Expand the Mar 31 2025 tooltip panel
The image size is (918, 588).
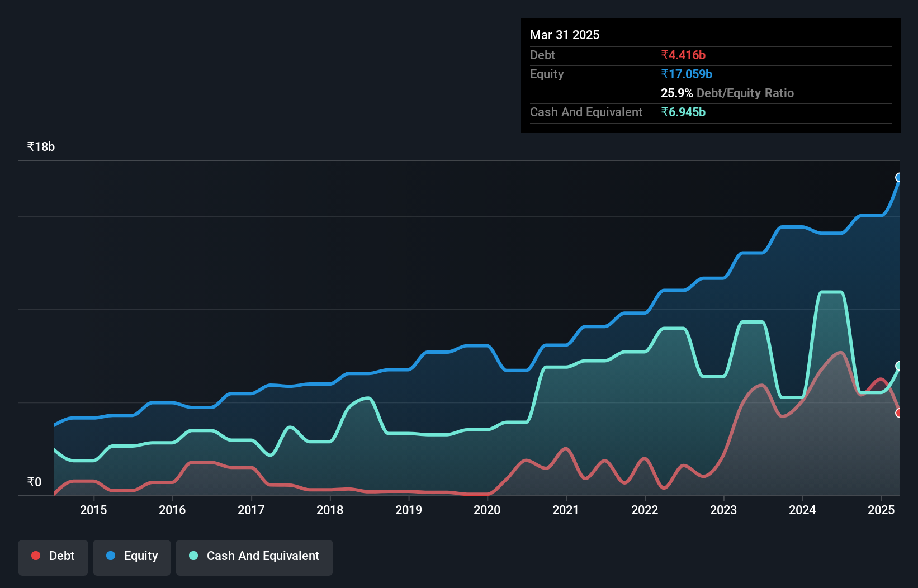click(564, 35)
